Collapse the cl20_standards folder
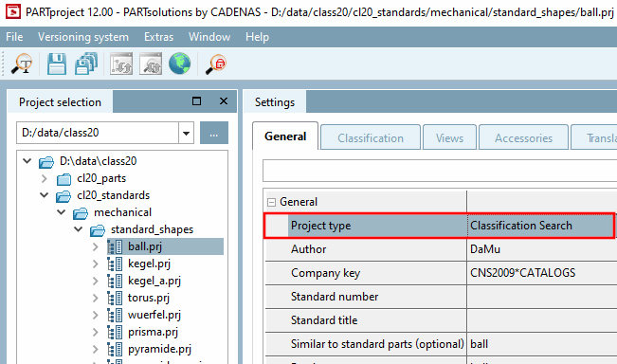 tap(44, 195)
